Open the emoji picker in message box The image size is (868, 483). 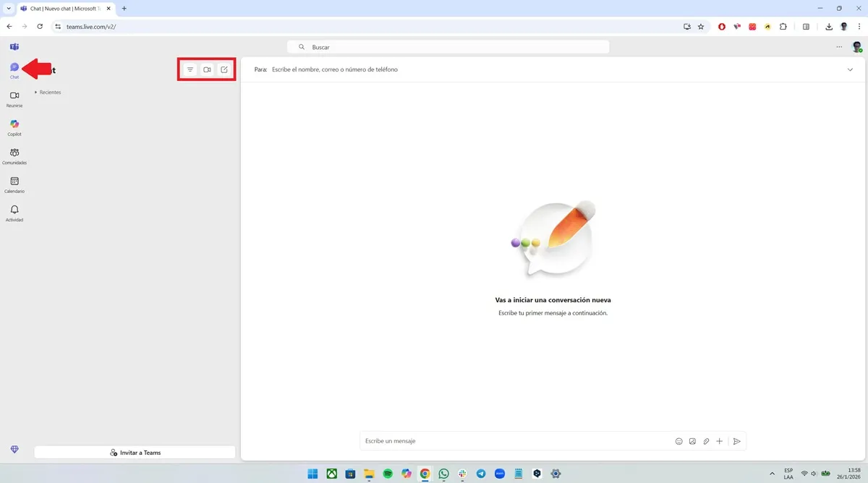(x=678, y=441)
